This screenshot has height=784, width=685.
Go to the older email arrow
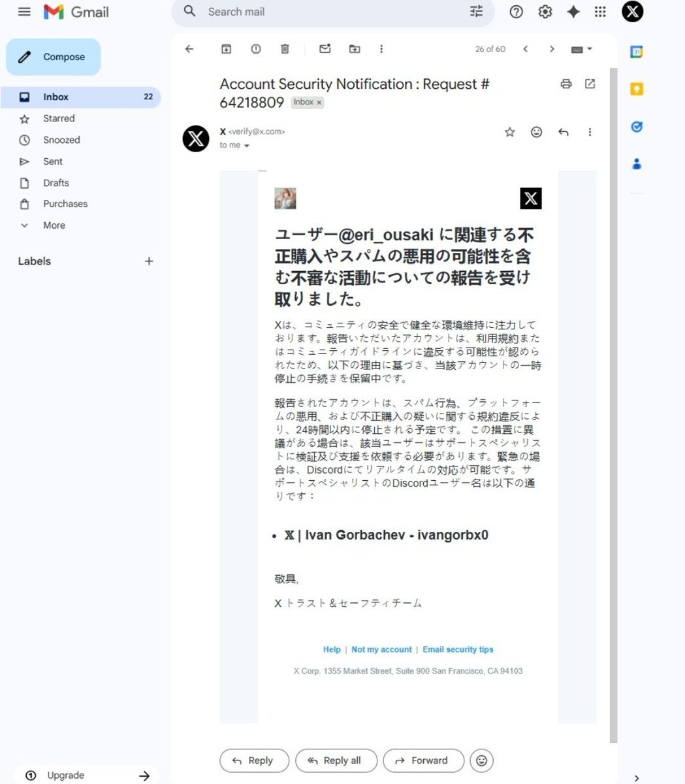coord(552,49)
